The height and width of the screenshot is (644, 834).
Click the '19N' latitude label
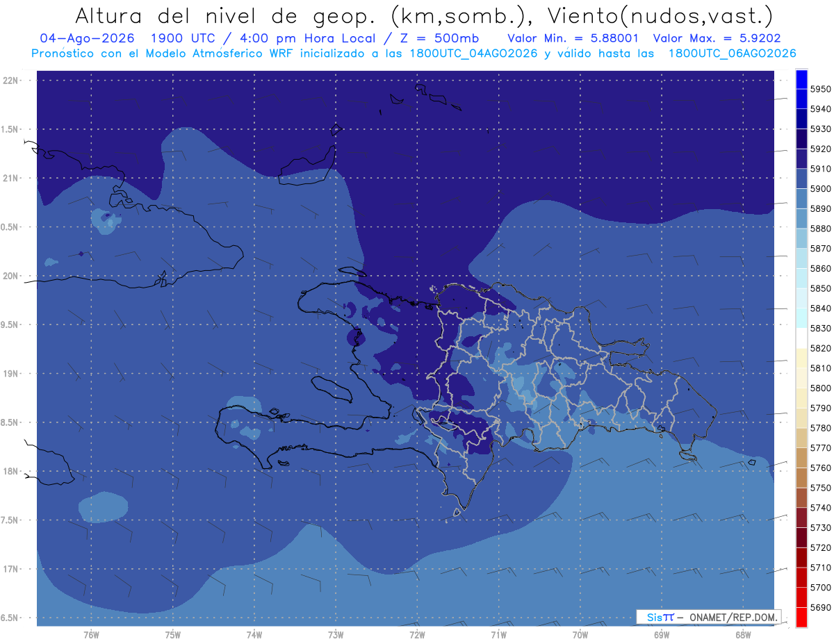coord(10,374)
